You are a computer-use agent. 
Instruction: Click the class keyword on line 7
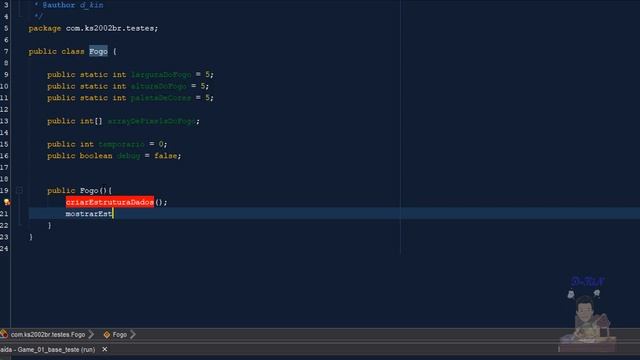tap(73, 51)
